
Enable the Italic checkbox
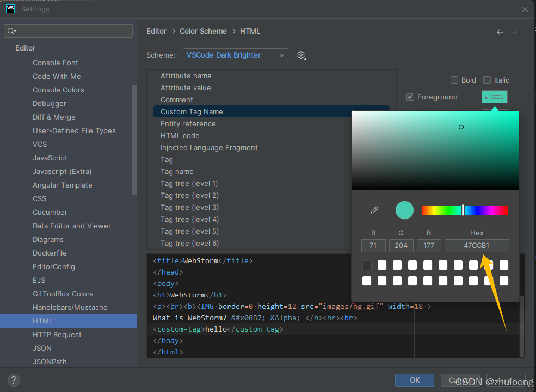click(x=487, y=80)
